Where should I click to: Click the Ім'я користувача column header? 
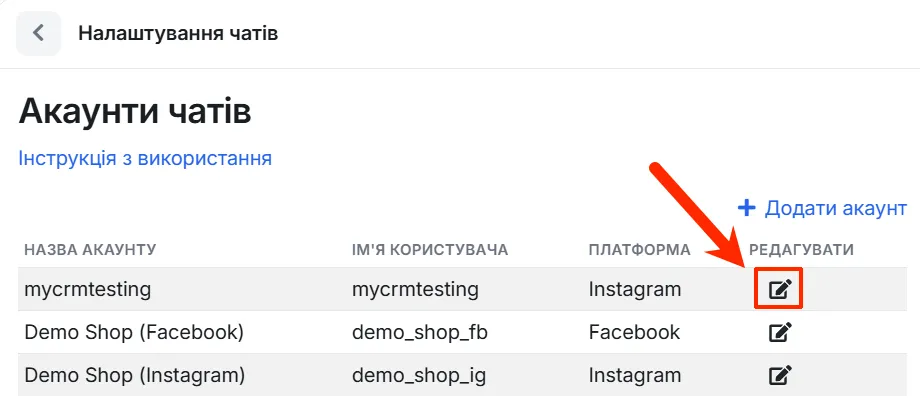tap(430, 250)
